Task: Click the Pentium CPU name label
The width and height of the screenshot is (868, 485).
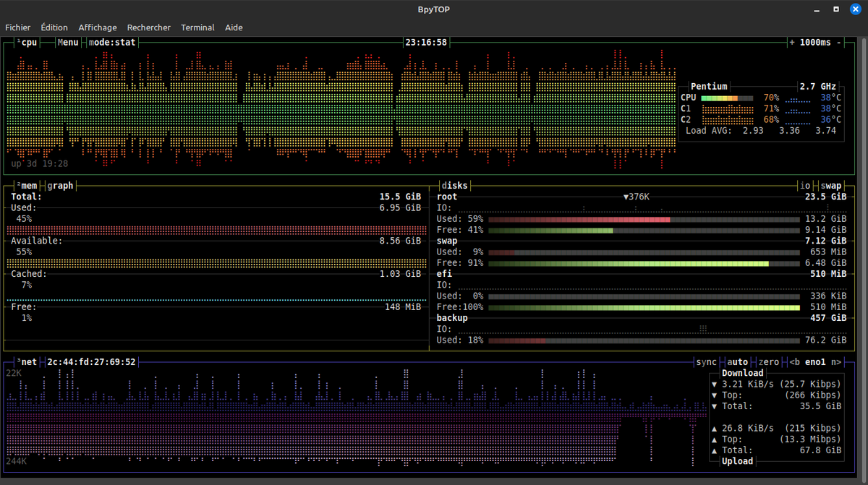Action: coord(709,86)
